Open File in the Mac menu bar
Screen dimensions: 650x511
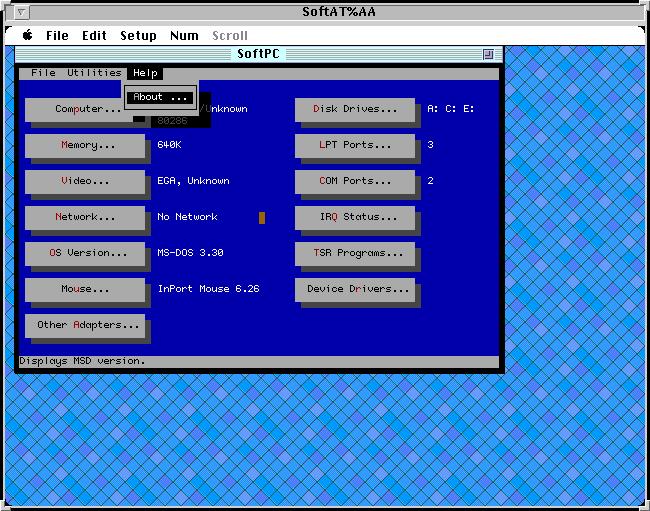57,35
